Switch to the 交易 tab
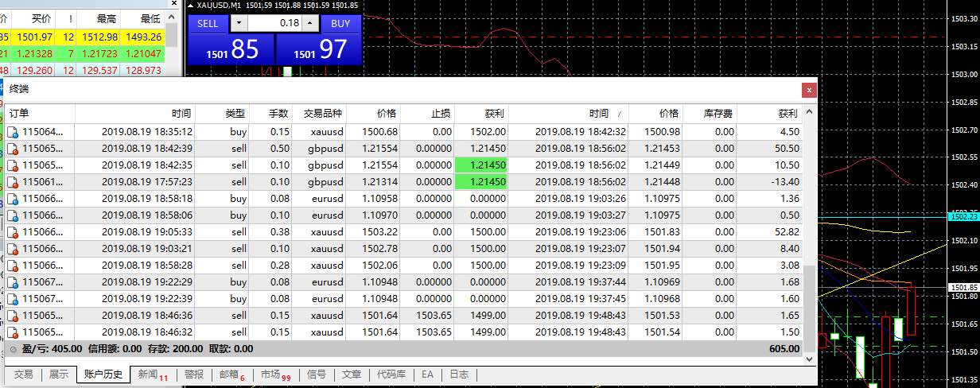 pyautogui.click(x=23, y=374)
